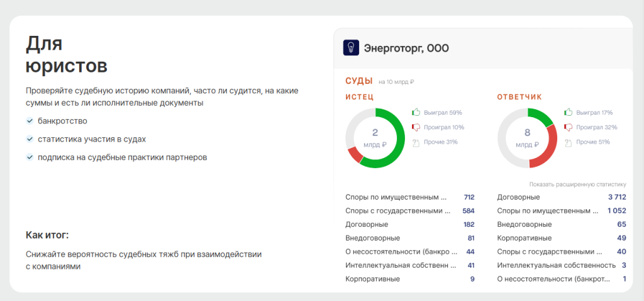Image resolution: width=644 pixels, height=301 pixels.
Task: Select the icon next to "Прочие 31%"
Action: click(416, 142)
